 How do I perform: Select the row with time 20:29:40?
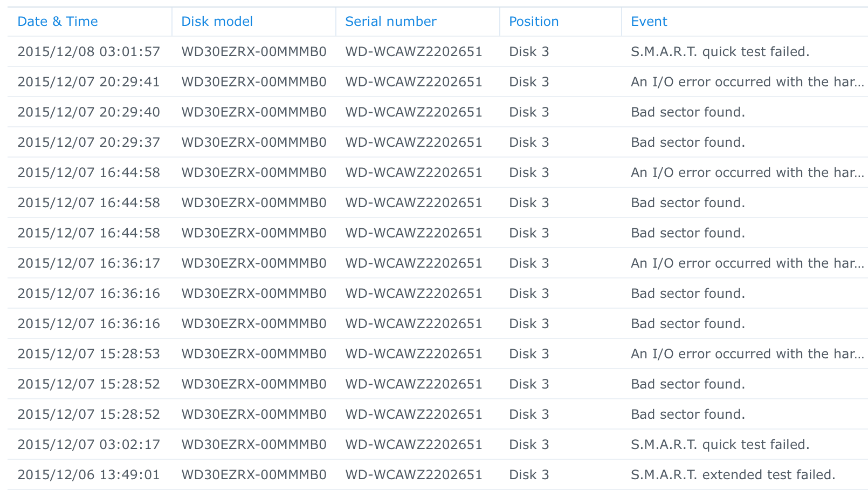[89, 112]
